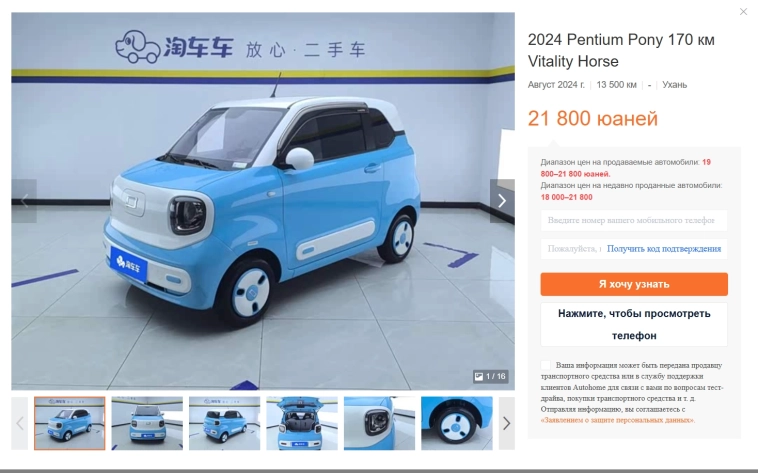The width and height of the screenshot is (758, 473).
Task: Advance to the next main car photo
Action: (x=502, y=201)
